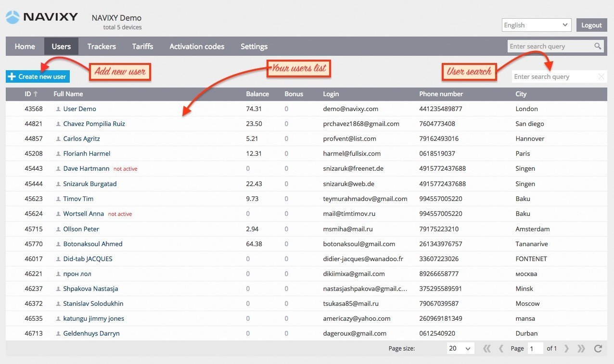Open the Home tab
The image size is (614, 364).
pos(25,47)
